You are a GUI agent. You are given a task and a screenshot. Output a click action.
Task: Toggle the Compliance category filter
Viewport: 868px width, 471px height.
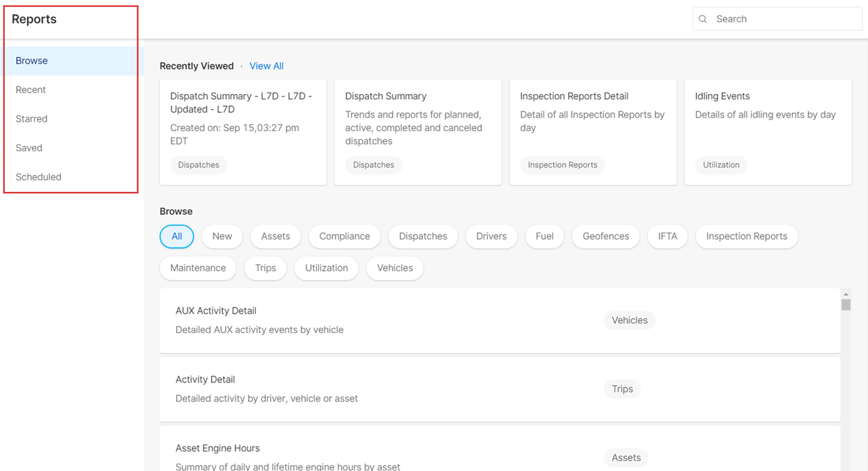point(344,237)
